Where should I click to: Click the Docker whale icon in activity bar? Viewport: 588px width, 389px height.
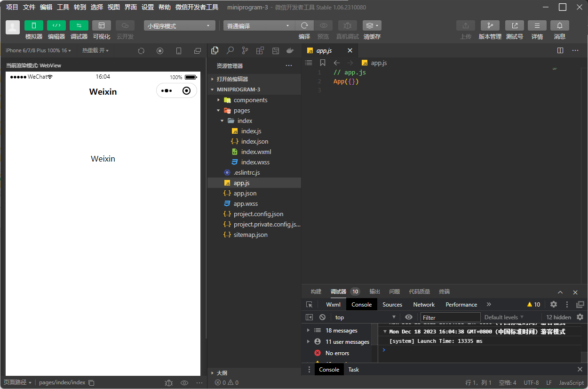point(290,50)
